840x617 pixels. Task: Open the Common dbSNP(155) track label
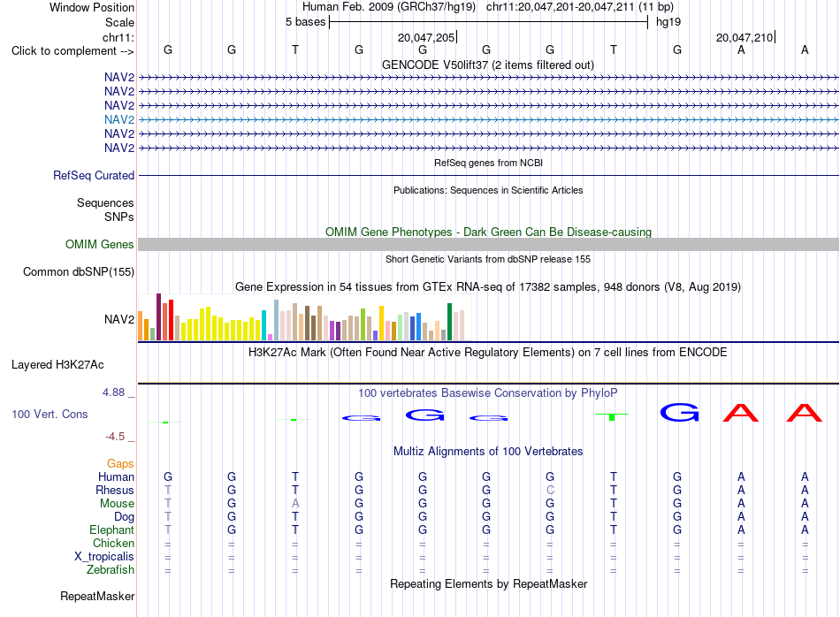(79, 271)
